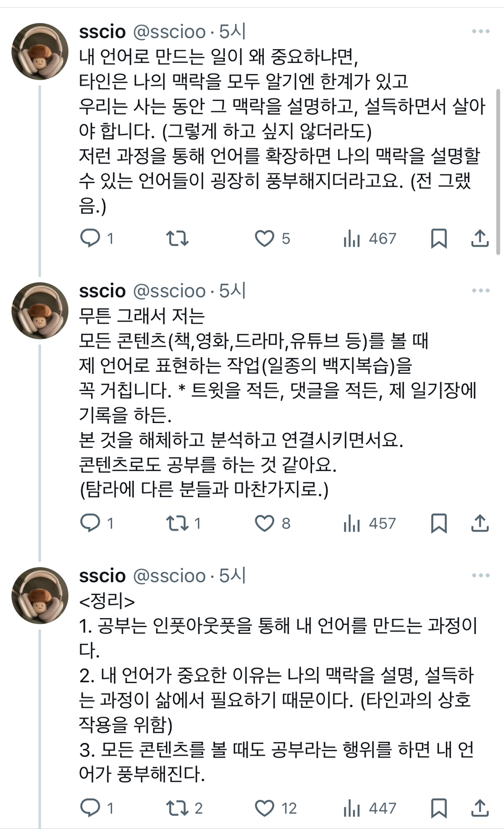Screen dimensions: 504x829
Task: Open more options on second tweet
Action: pos(480,291)
